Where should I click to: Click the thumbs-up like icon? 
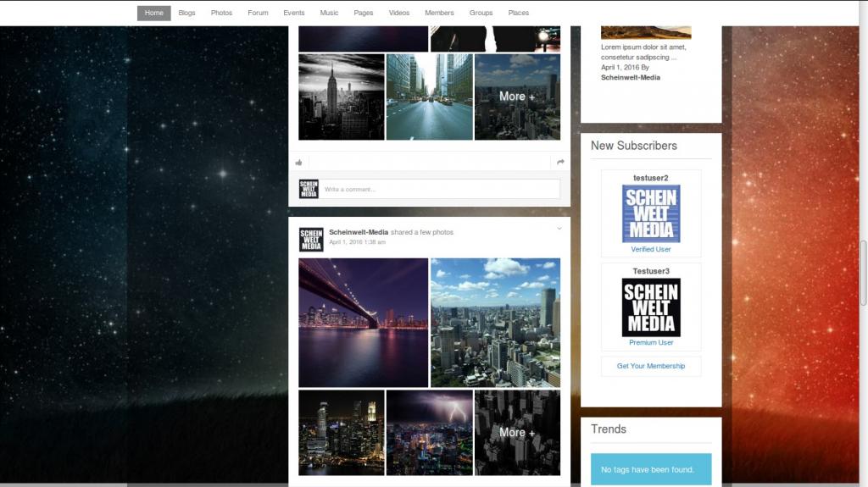(298, 163)
